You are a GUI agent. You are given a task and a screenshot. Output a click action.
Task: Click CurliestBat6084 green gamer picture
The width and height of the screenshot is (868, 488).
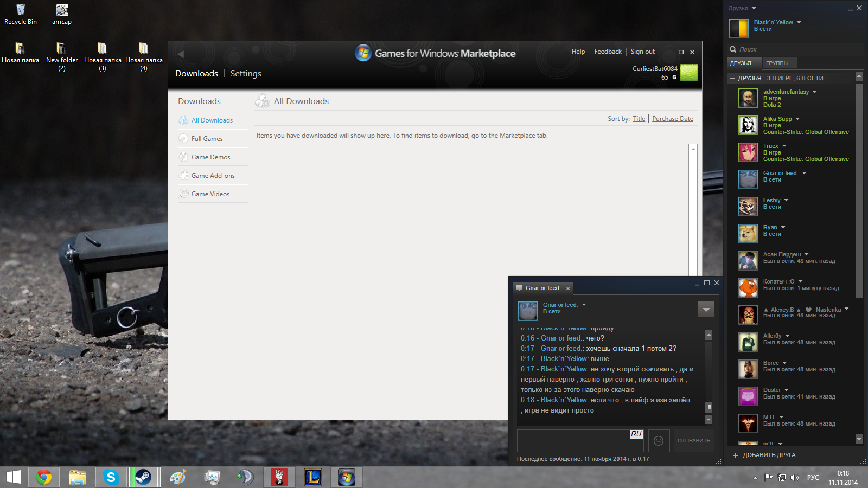pos(689,73)
